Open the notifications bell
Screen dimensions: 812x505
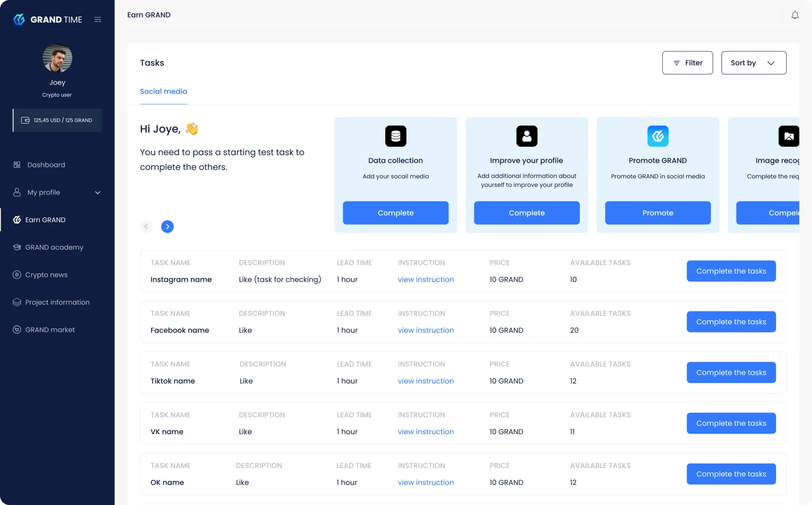pyautogui.click(x=795, y=15)
